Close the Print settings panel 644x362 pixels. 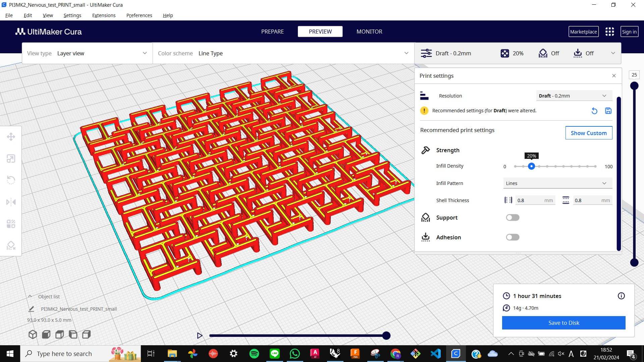(614, 76)
